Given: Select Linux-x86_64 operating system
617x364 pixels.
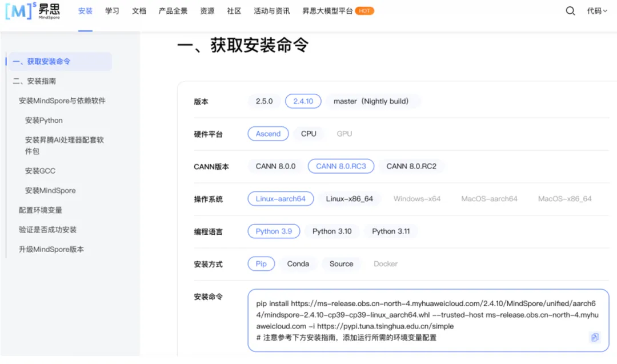Looking at the screenshot, I should click(349, 199).
